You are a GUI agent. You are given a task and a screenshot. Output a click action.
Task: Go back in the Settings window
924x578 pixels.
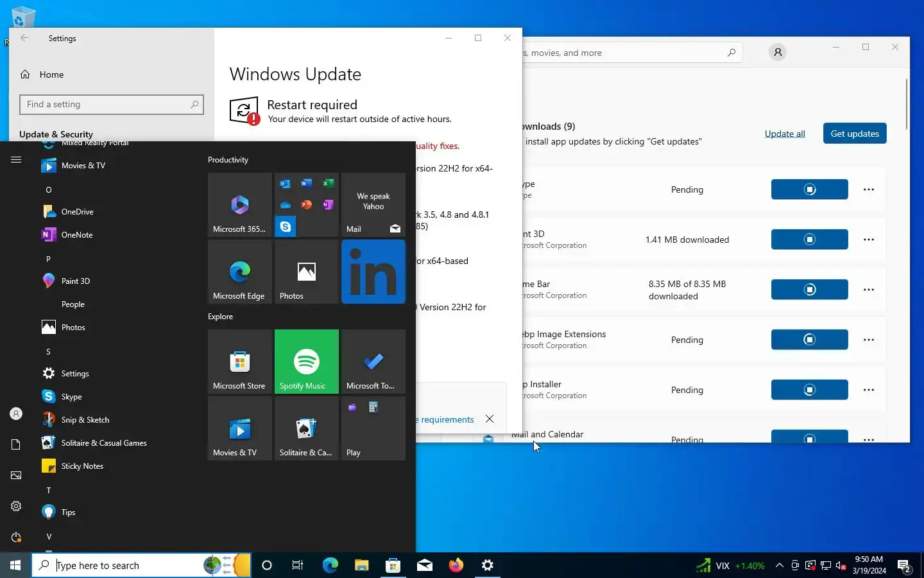[24, 38]
